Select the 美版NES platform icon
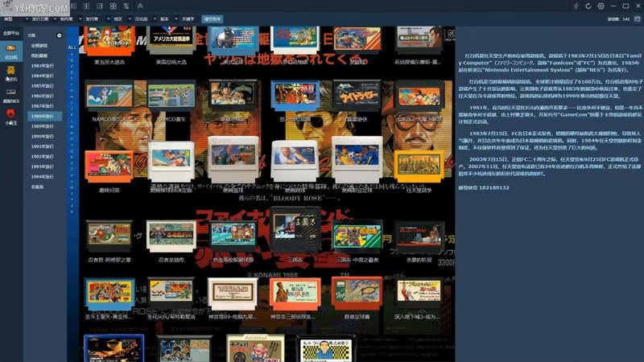 [11, 96]
